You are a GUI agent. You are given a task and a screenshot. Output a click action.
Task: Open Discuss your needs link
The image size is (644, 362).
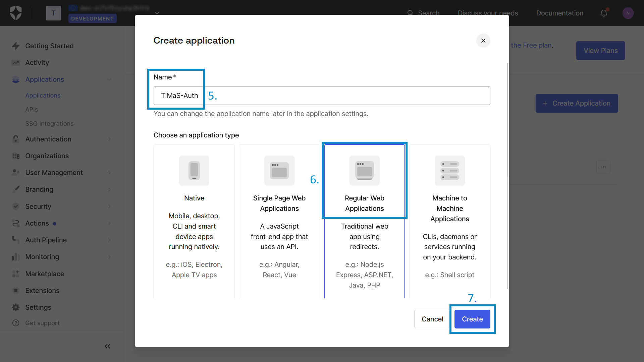coord(488,13)
